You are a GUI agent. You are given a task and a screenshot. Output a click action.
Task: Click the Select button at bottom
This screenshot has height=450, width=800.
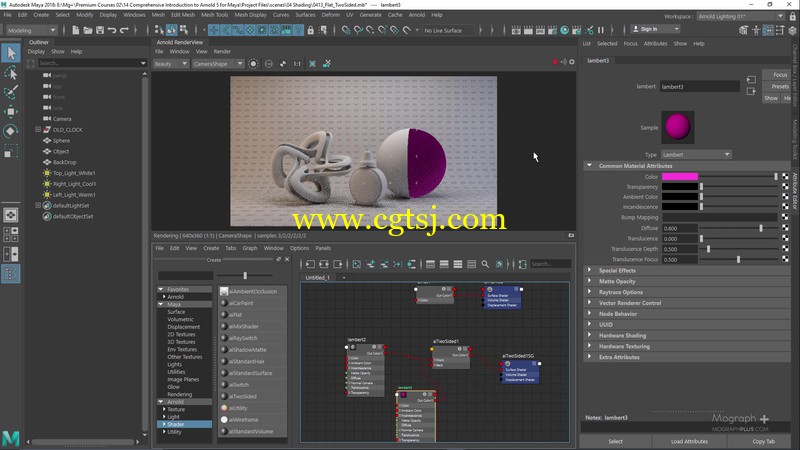click(615, 441)
